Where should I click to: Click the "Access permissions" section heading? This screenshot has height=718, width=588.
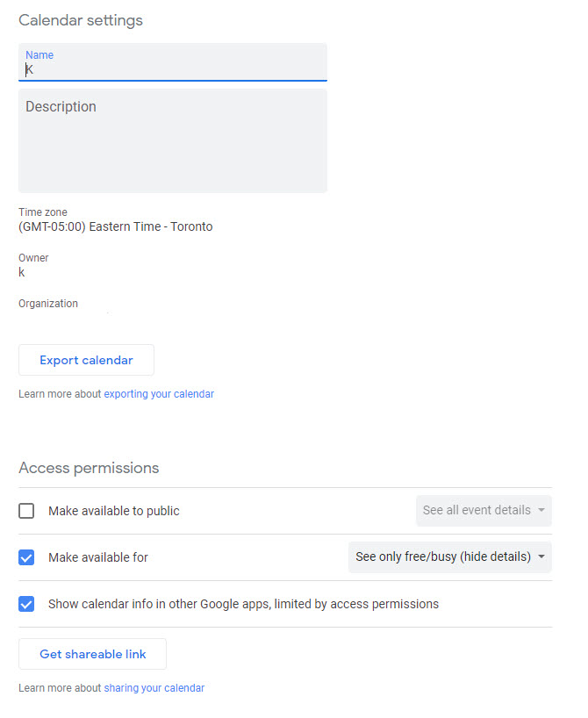pyautogui.click(x=89, y=468)
